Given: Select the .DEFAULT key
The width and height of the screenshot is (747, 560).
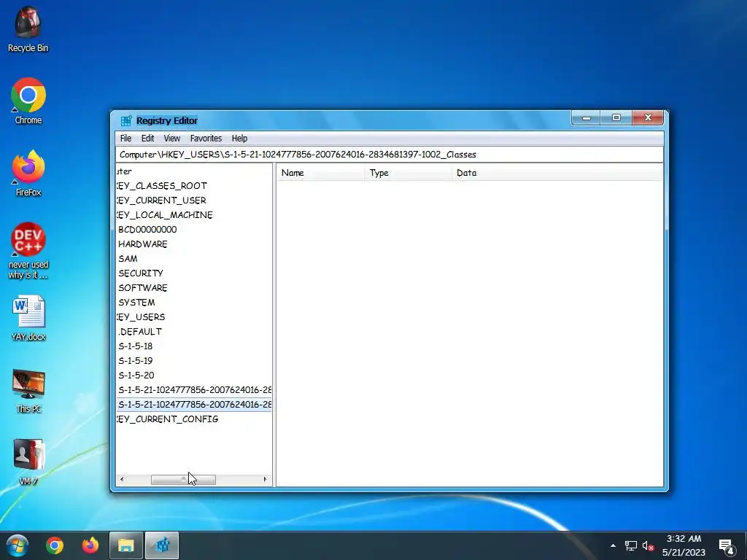Looking at the screenshot, I should [x=140, y=332].
